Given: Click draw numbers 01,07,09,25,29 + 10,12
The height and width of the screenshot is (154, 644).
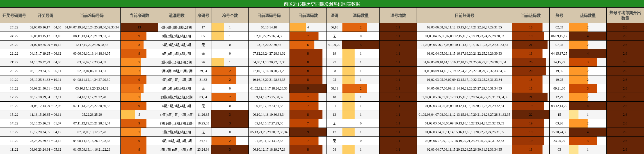Looking at the screenshot, I should coord(45,45).
